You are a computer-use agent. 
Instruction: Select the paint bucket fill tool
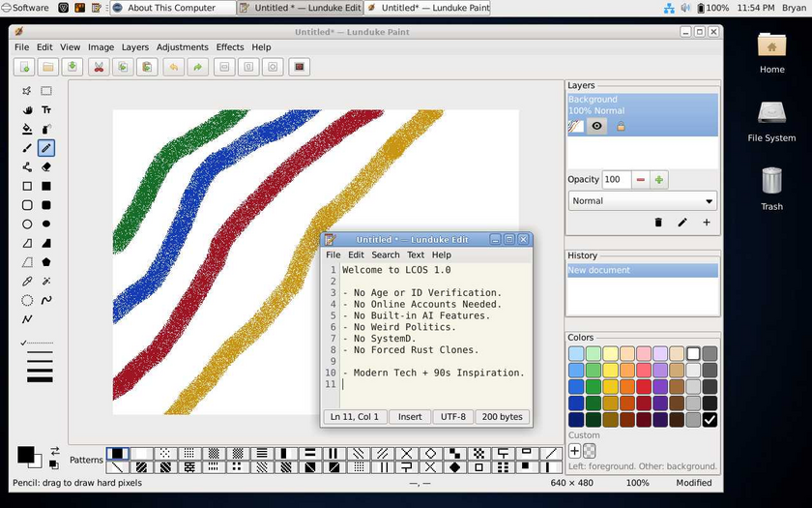27,129
